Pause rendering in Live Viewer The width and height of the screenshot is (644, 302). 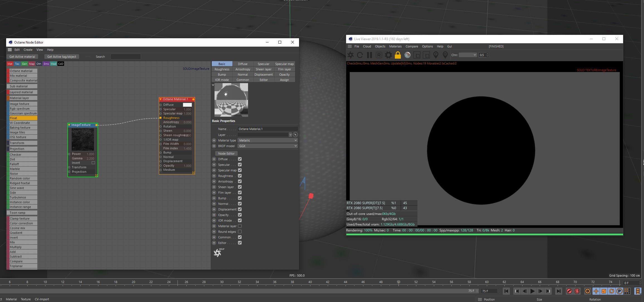coord(370,55)
